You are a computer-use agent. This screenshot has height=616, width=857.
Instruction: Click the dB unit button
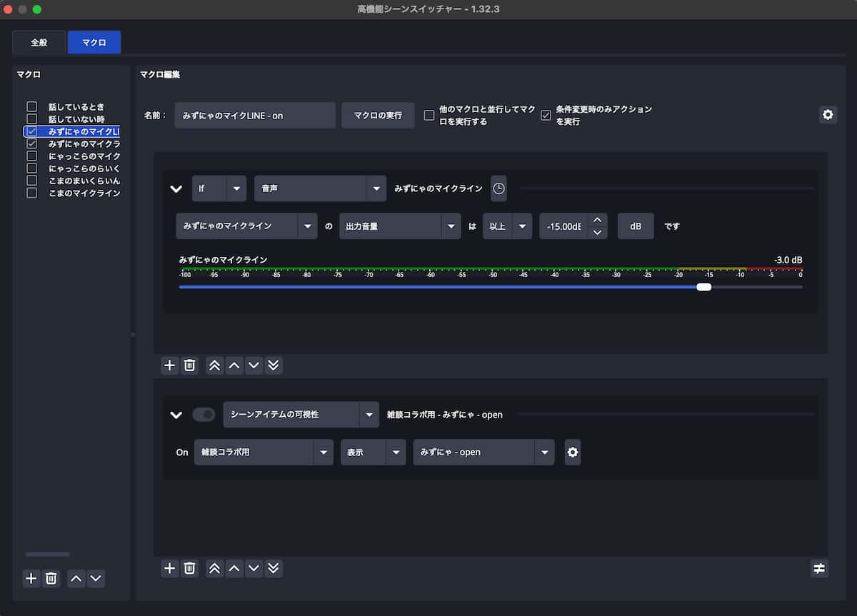coord(635,226)
